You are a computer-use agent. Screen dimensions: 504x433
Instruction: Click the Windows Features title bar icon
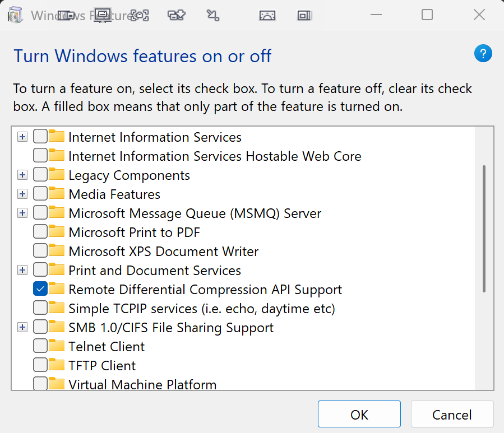point(15,15)
